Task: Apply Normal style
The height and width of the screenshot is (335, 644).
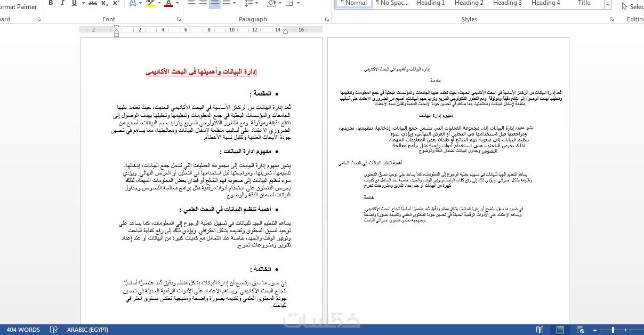Action: click(x=353, y=3)
